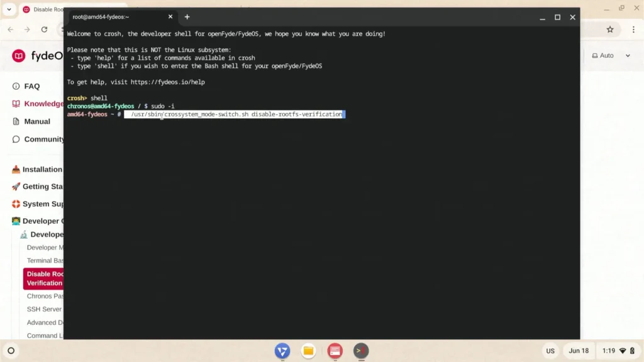Viewport: 644px width, 362px height.
Task: Bookmark this page with star icon
Action: tap(610, 30)
